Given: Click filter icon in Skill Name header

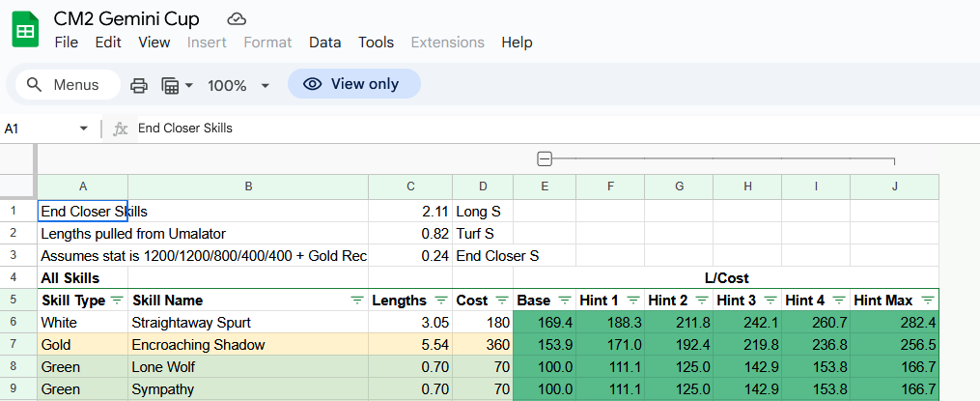Looking at the screenshot, I should point(357,301).
